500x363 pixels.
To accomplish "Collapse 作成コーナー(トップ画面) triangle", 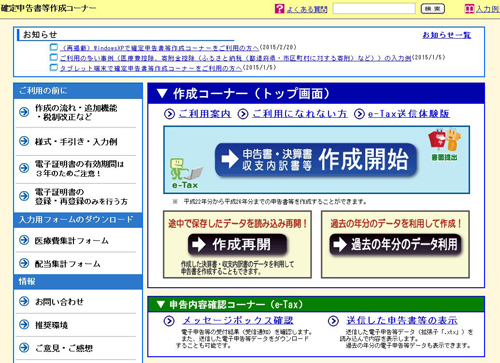I will point(162,93).
